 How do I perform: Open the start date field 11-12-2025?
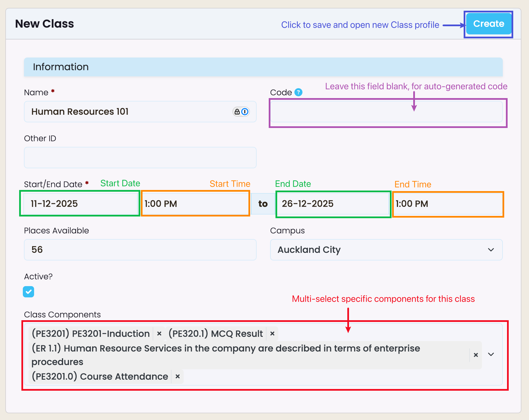click(x=80, y=204)
